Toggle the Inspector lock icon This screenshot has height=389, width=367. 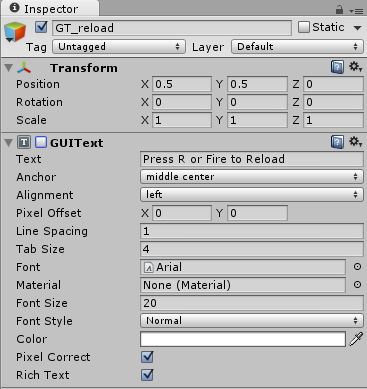pyautogui.click(x=339, y=10)
